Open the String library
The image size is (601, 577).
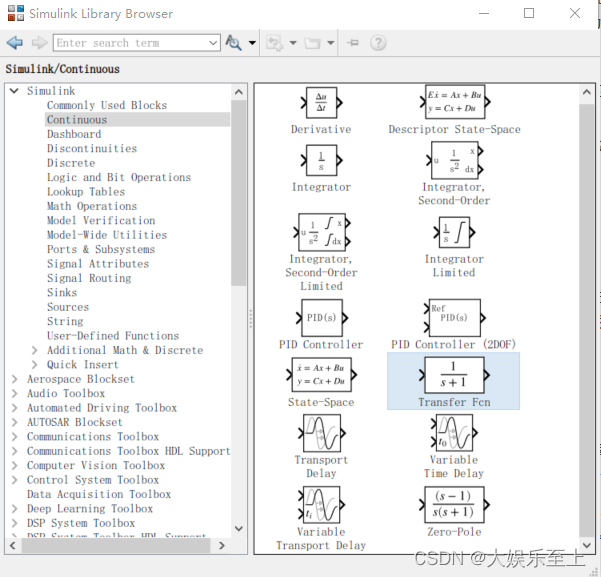pos(65,321)
